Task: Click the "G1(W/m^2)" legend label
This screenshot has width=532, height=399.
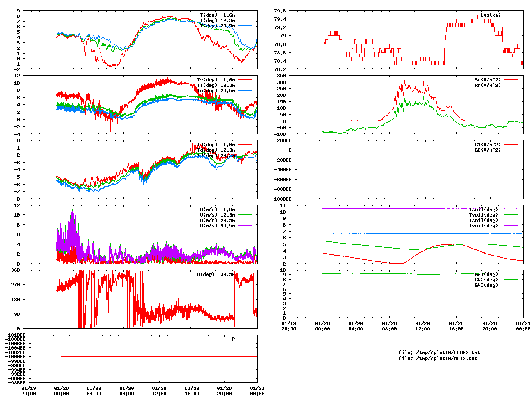Action: [x=488, y=145]
